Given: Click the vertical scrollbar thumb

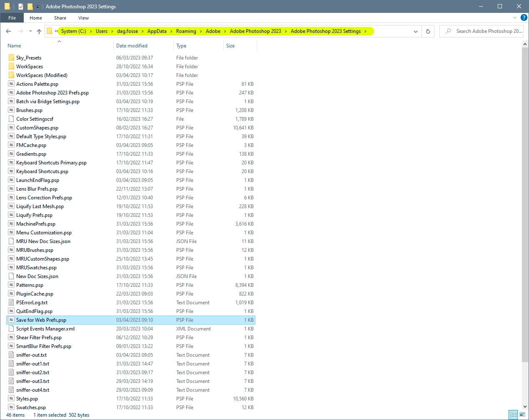Looking at the screenshot, I should (525, 204).
